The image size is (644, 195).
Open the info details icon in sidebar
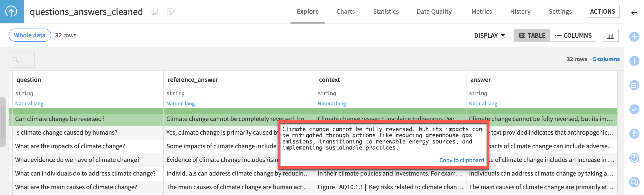pyautogui.click(x=634, y=61)
